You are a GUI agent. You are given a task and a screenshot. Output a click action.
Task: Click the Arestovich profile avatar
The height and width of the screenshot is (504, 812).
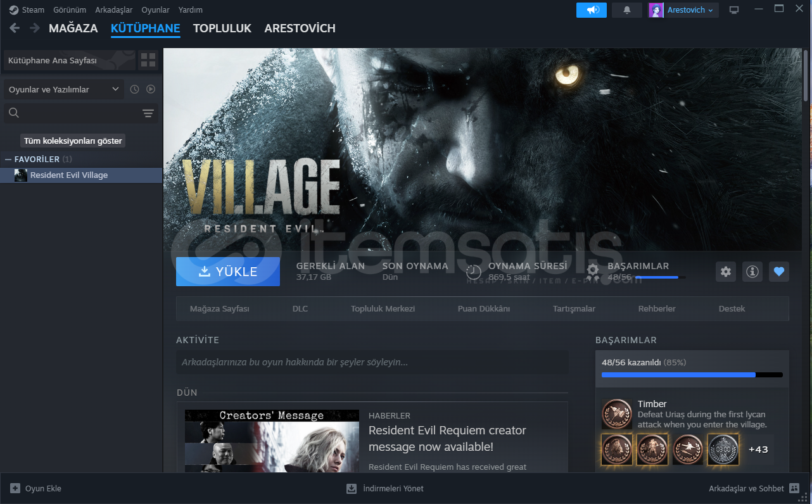point(656,10)
